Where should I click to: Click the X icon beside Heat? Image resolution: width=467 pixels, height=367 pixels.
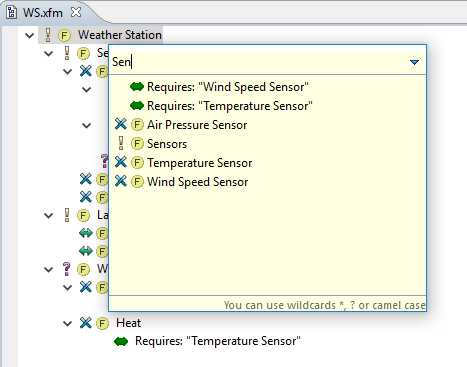[86, 323]
